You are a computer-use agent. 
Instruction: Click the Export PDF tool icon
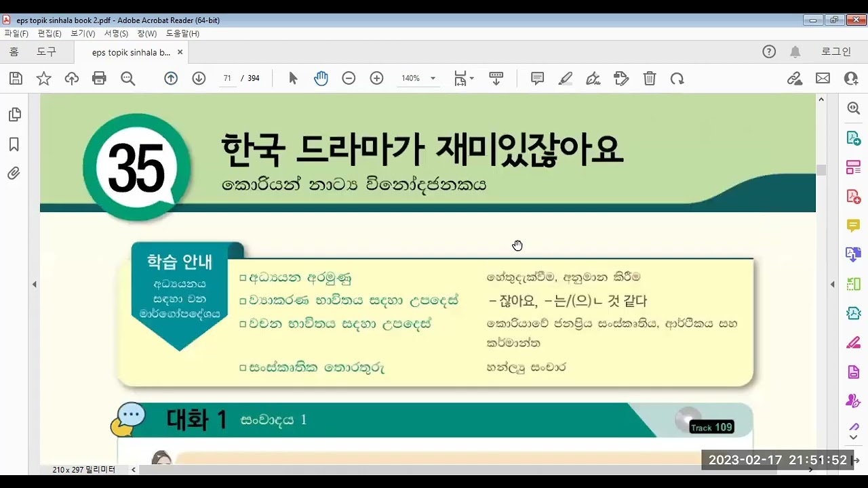tap(854, 138)
